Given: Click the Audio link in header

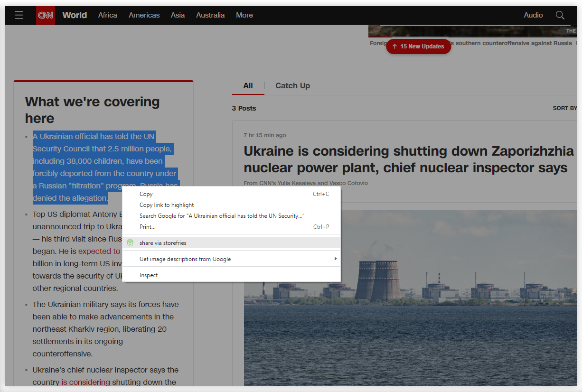Looking at the screenshot, I should coord(533,15).
